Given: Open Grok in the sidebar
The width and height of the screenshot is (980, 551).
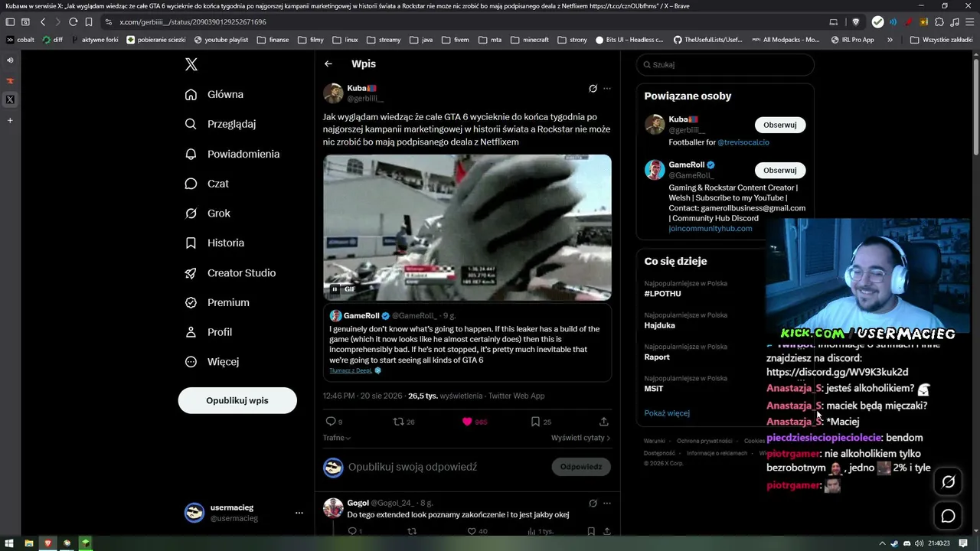Looking at the screenshot, I should [207, 214].
